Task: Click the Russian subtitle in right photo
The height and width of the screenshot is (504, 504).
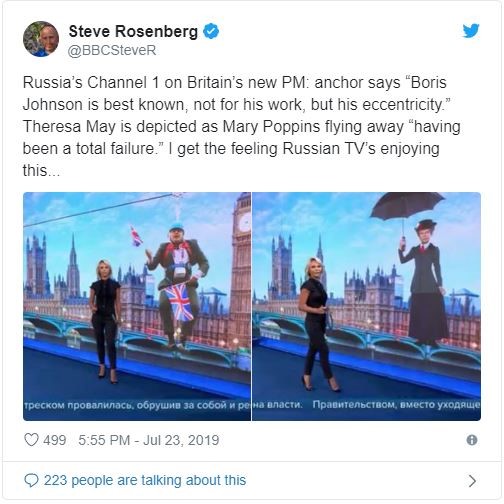Action: pyautogui.click(x=366, y=405)
